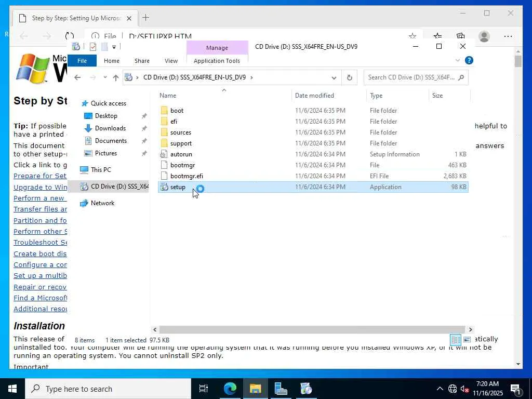Click the search magnifier icon in Explorer
Screen dimensions: 532x399
[x=461, y=78]
